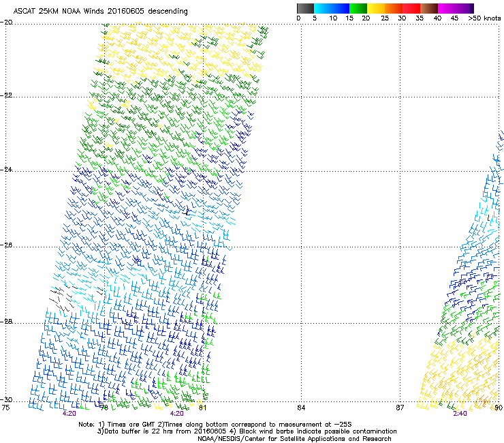
Task: Click the legend label "5"
Action: (315, 18)
